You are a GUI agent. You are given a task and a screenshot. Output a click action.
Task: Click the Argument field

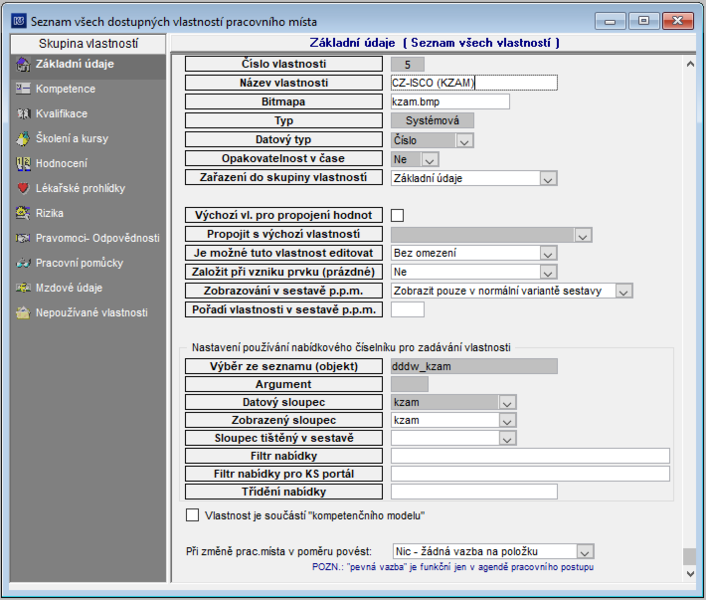point(410,384)
